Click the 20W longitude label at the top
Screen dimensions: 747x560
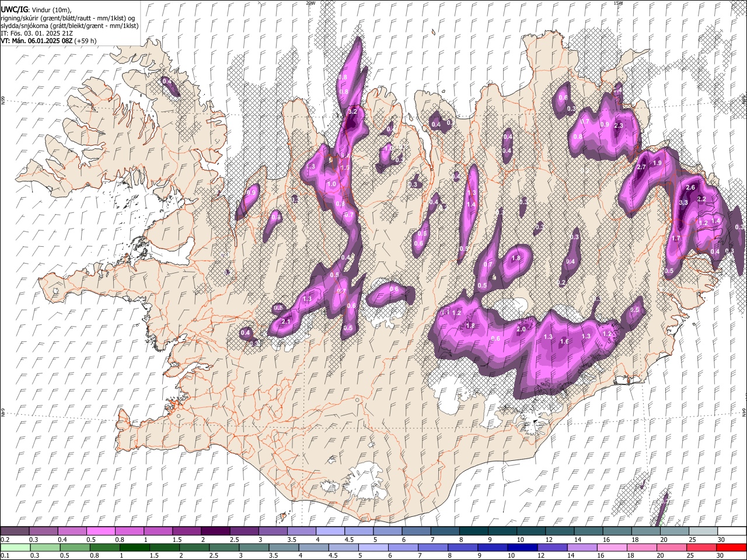310,3
